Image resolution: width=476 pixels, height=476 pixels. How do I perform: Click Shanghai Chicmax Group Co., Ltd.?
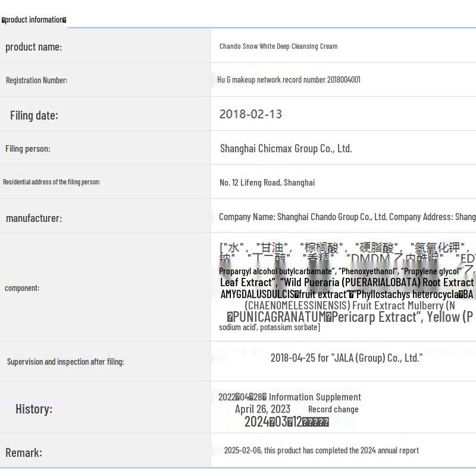[x=286, y=149]
